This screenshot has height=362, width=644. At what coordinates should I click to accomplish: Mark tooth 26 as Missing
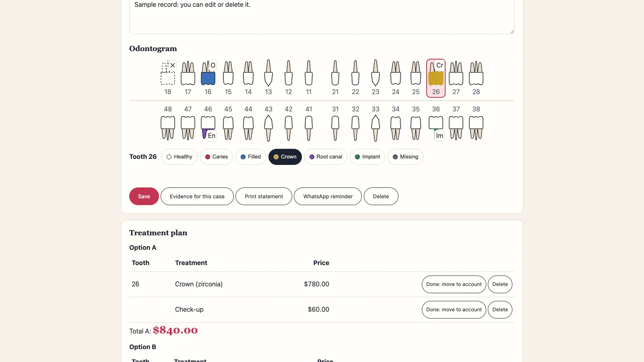coord(405,157)
